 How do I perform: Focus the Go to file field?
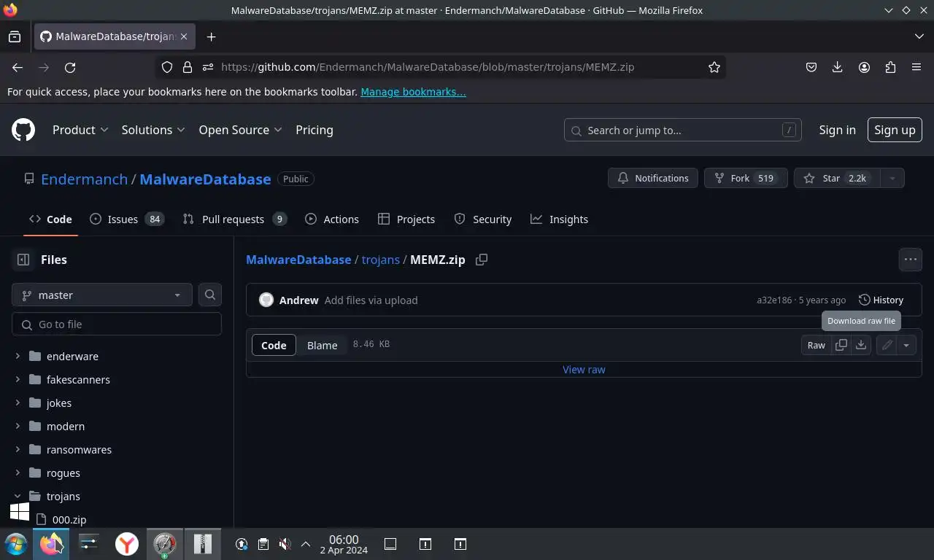(x=117, y=324)
